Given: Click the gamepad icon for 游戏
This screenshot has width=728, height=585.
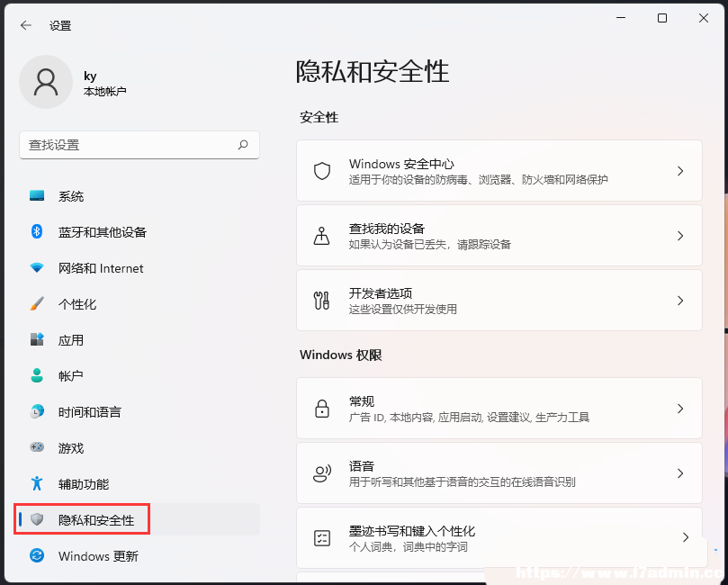Looking at the screenshot, I should (x=37, y=447).
